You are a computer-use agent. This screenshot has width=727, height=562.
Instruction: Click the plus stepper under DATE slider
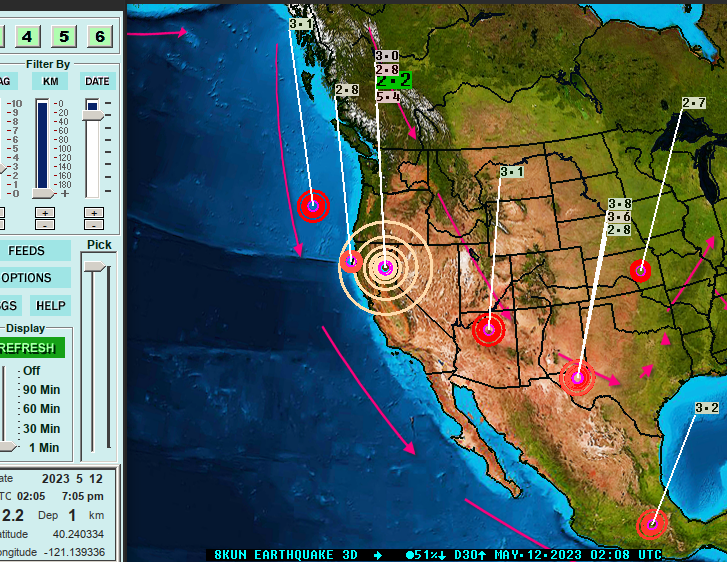tap(94, 213)
